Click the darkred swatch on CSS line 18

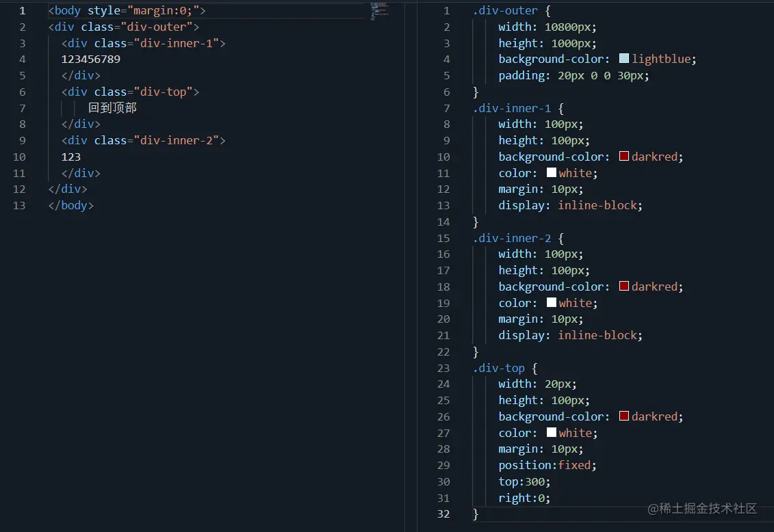tap(624, 287)
